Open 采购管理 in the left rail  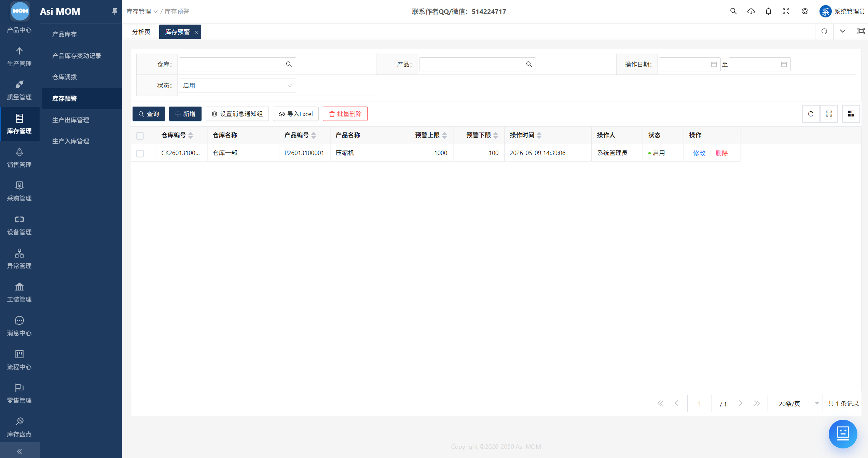tap(19, 191)
